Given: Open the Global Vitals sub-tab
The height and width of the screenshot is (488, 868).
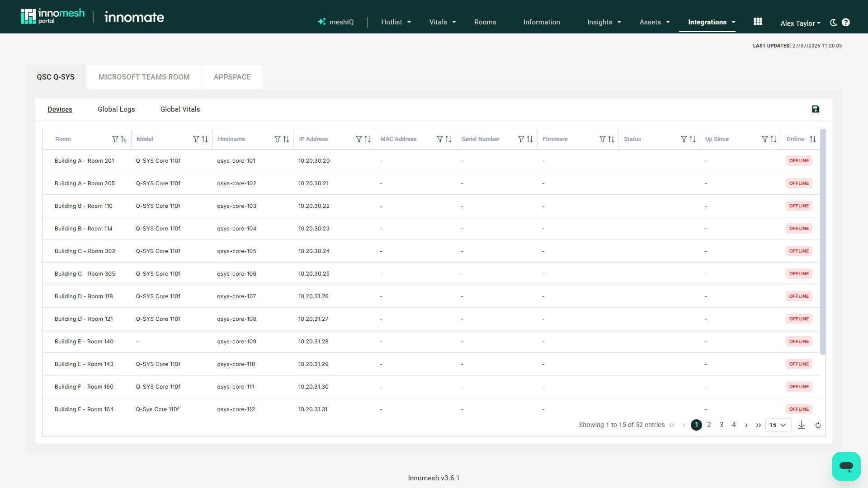Looking at the screenshot, I should pyautogui.click(x=180, y=109).
